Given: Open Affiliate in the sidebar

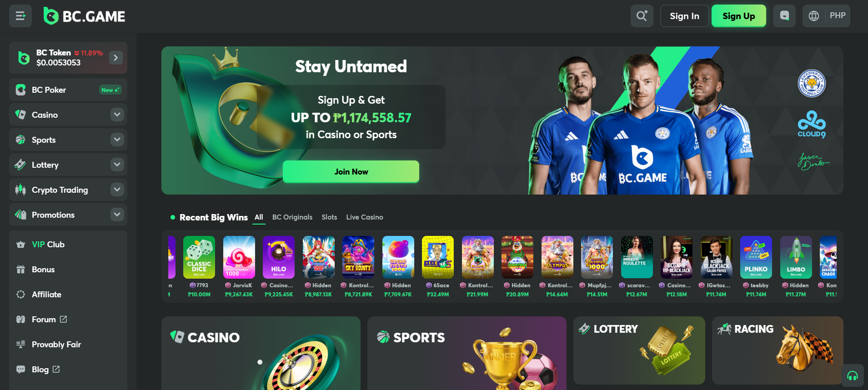Looking at the screenshot, I should [68, 295].
